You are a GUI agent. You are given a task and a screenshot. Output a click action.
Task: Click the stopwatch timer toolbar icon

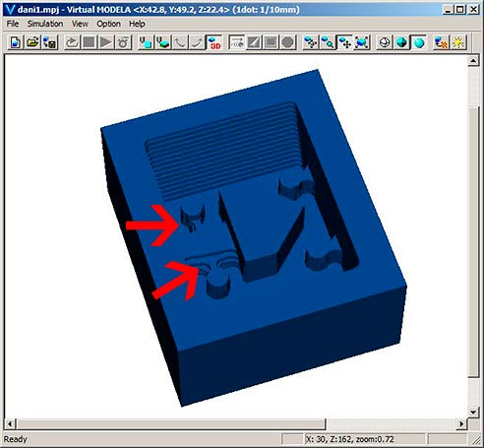[123, 42]
